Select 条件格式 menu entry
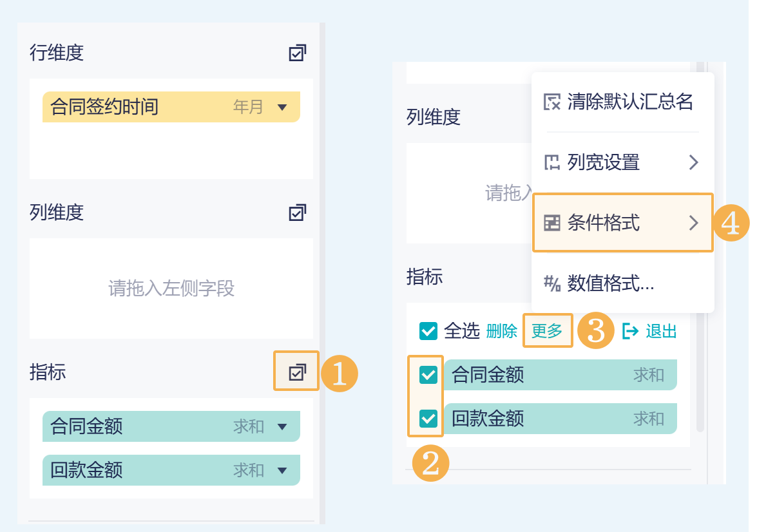757x532 pixels. click(603, 223)
